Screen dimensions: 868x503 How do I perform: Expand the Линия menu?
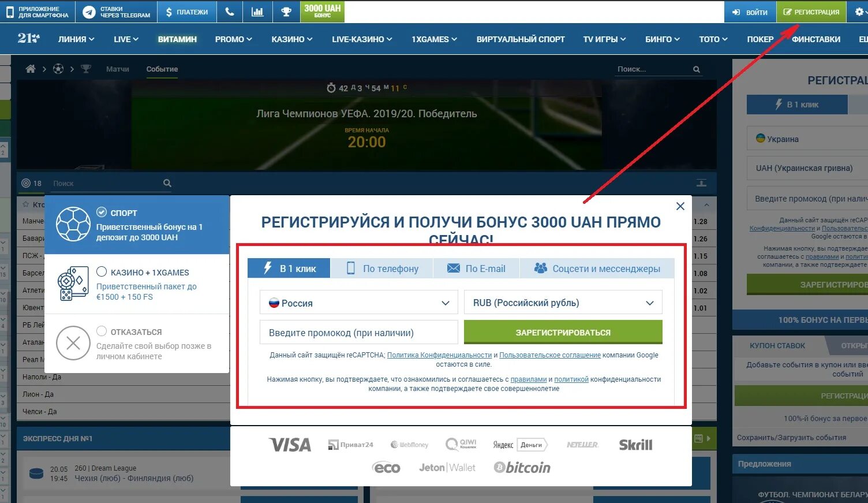point(76,39)
